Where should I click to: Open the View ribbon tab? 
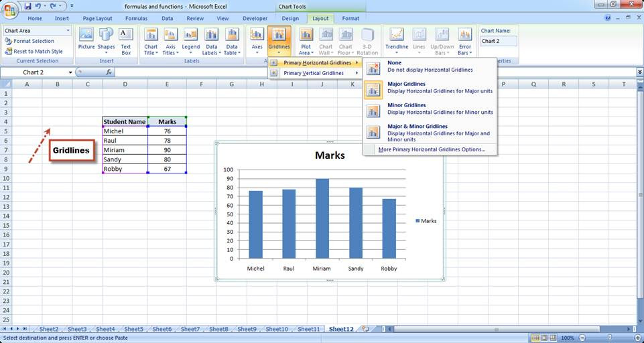222,19
